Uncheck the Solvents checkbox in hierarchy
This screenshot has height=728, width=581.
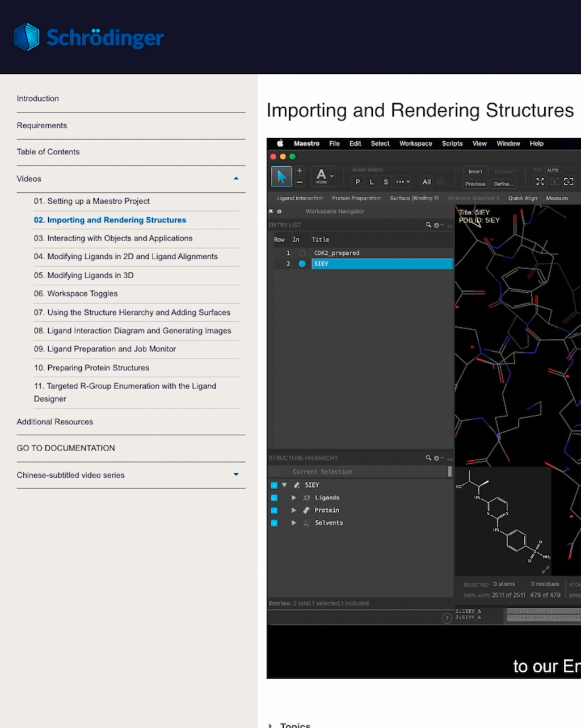(274, 523)
